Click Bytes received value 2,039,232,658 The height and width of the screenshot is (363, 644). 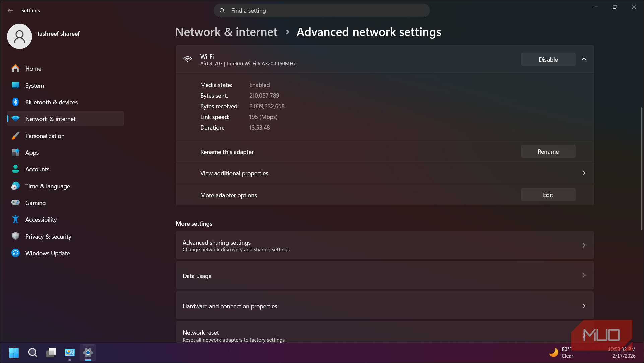pyautogui.click(x=267, y=106)
